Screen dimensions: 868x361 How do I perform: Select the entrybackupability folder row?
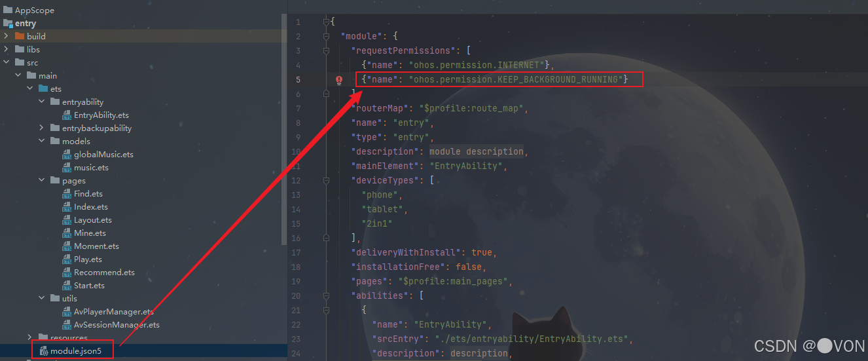(x=141, y=128)
